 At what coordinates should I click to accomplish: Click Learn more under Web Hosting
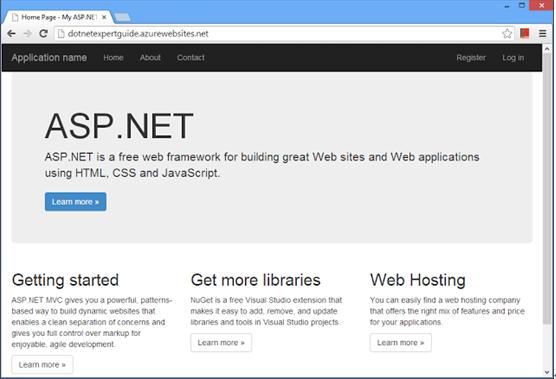click(x=401, y=342)
